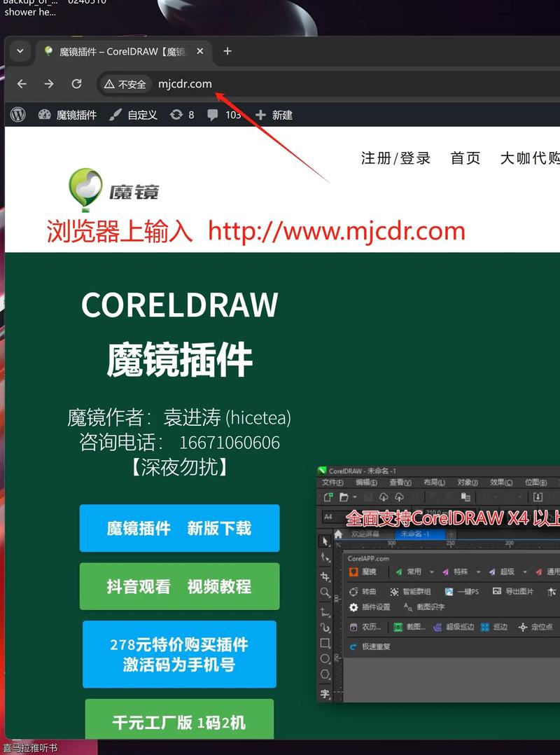Open the 新建 new content menu
The width and height of the screenshot is (560, 755).
(x=274, y=115)
